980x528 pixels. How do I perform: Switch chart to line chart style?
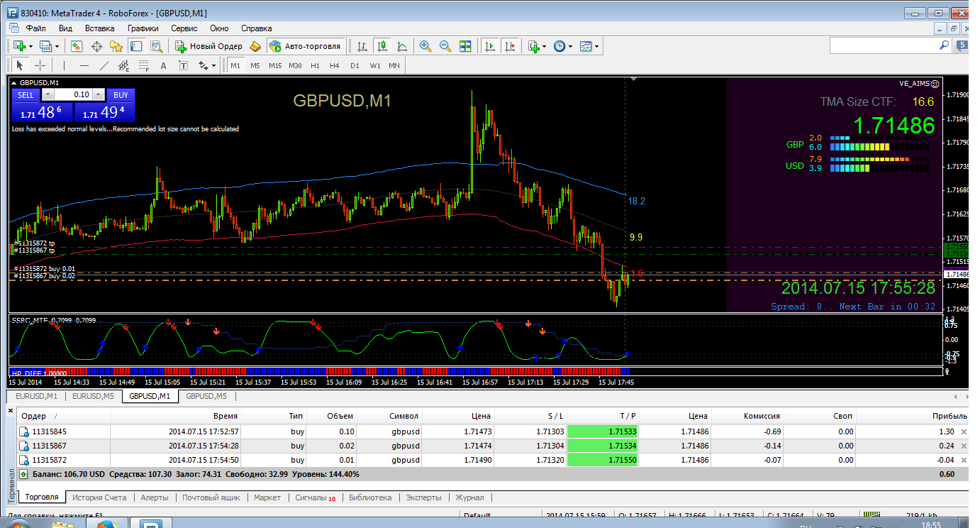click(402, 46)
